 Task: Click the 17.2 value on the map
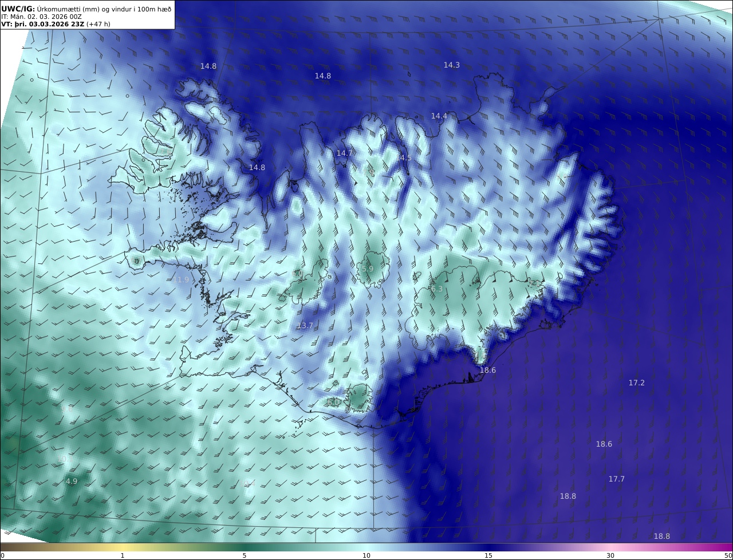[637, 383]
